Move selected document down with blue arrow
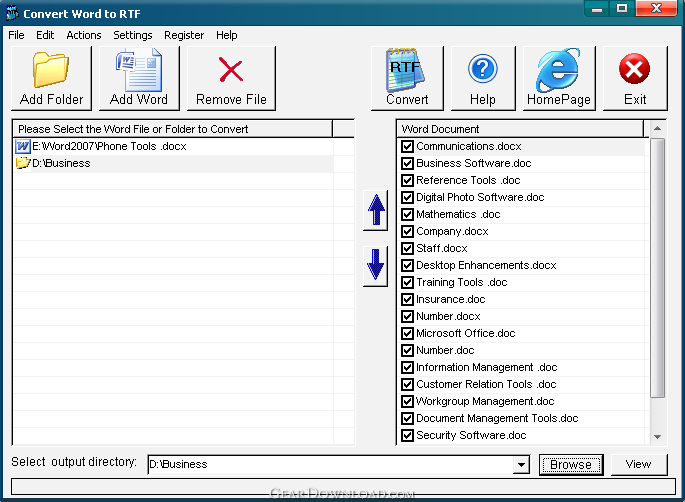The height and width of the screenshot is (502, 685). pyautogui.click(x=376, y=267)
